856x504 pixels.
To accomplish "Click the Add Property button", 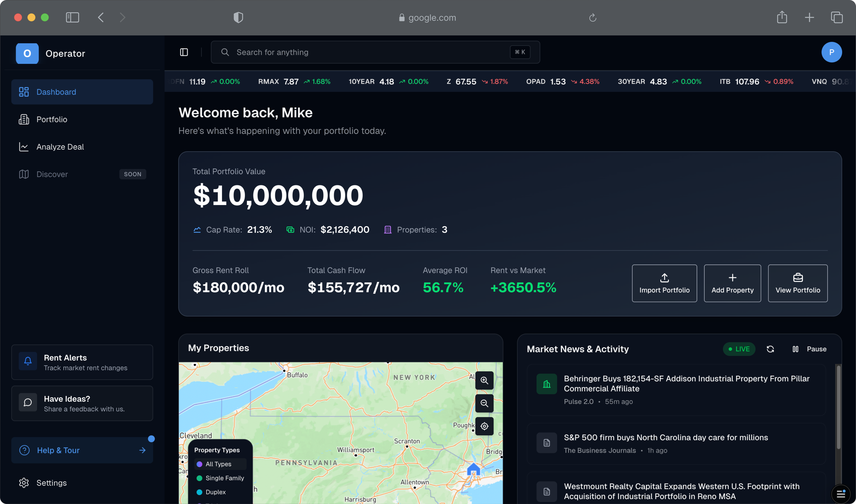I will (x=732, y=283).
